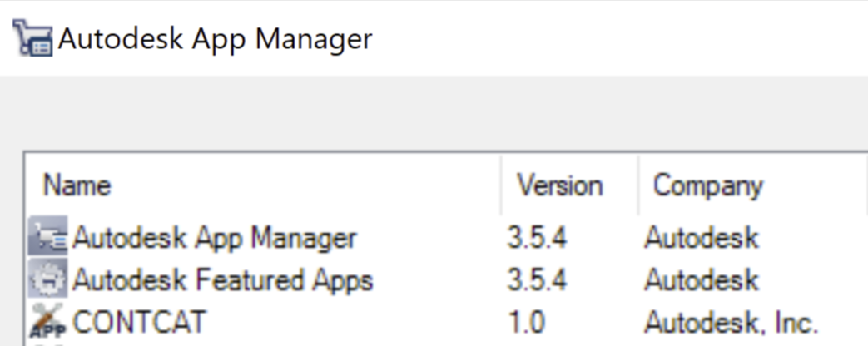The image size is (868, 346).
Task: Click the partially visible icon below CONTCAT
Action: click(47, 344)
